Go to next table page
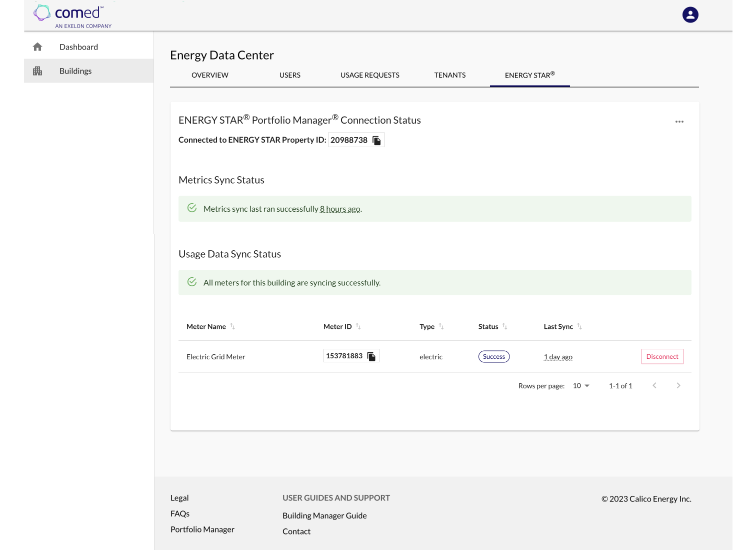 [678, 385]
